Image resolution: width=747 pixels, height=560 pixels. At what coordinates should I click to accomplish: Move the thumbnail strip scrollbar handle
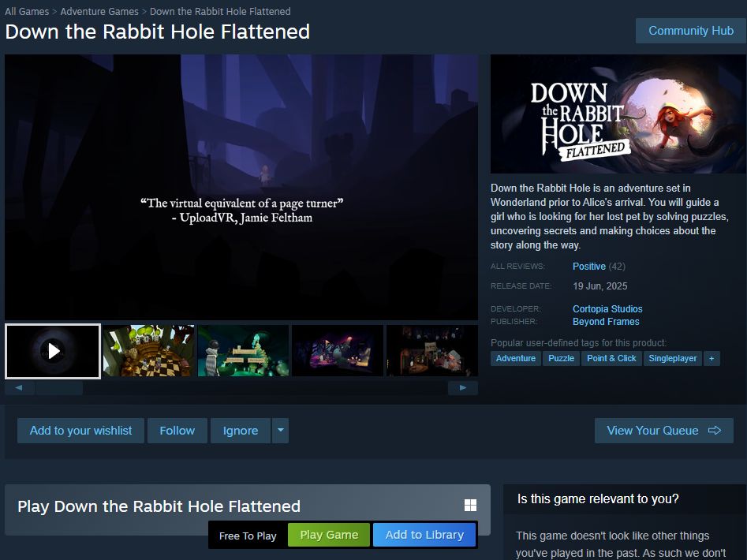59,387
